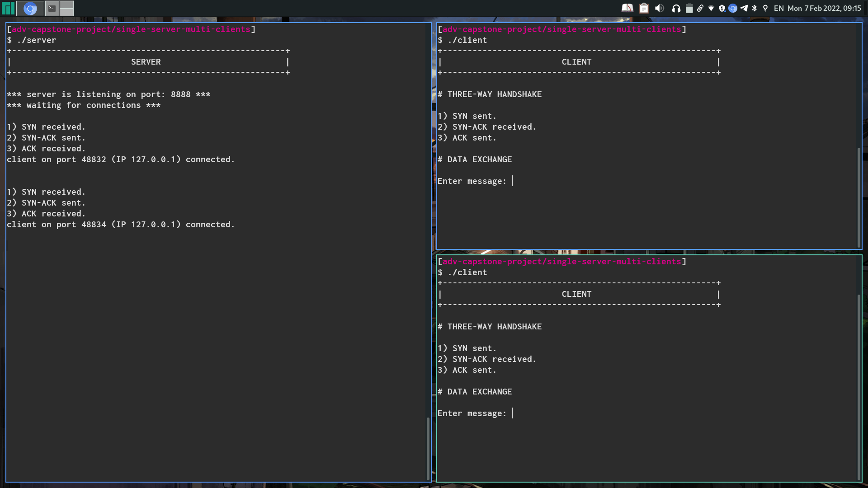Image resolution: width=868 pixels, height=488 pixels.
Task: Open Chromium tray icon
Action: point(733,8)
